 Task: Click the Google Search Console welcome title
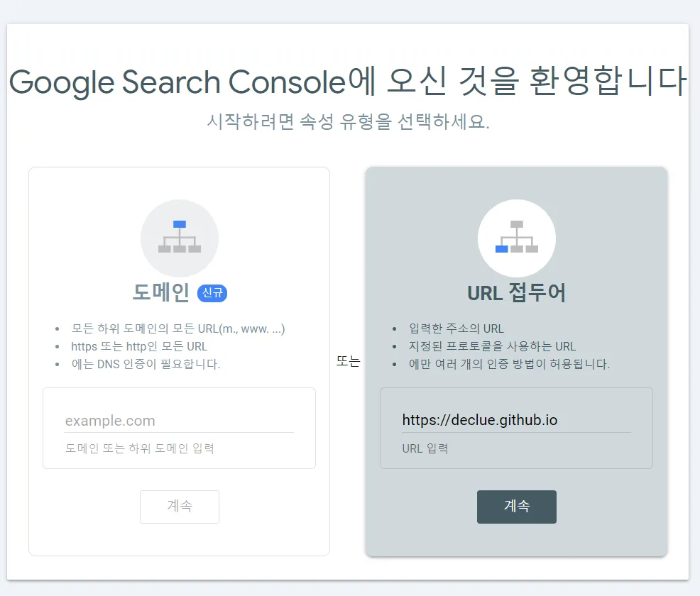coord(348,82)
